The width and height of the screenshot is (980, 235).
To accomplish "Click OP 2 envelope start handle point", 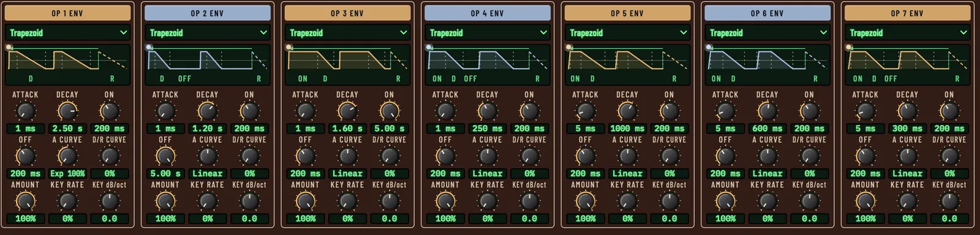I will pos(149,47).
